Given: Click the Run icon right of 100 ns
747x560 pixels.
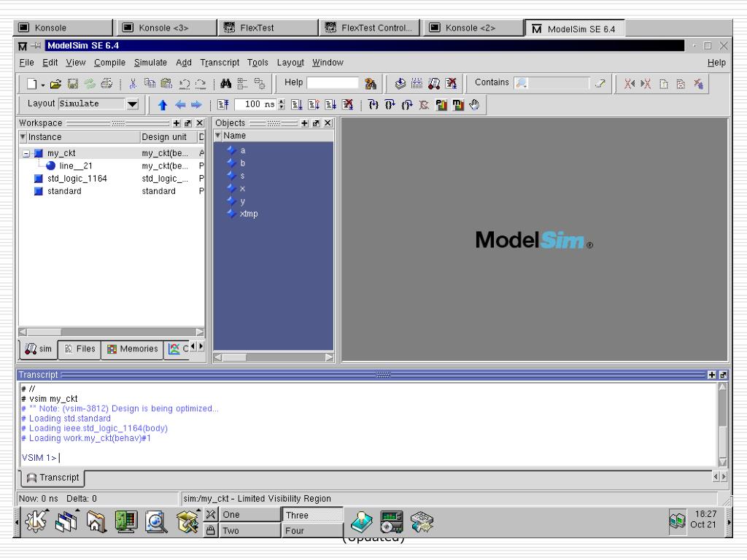Looking at the screenshot, I should [297, 105].
